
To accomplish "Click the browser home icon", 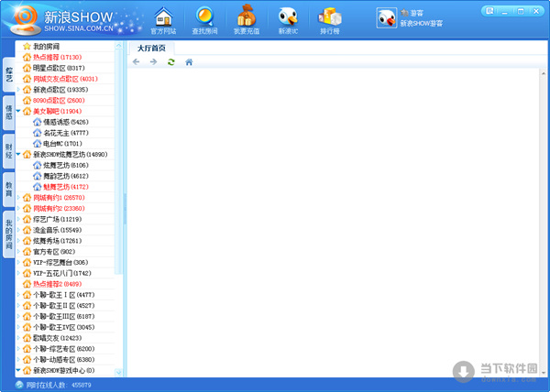I will tap(189, 62).
